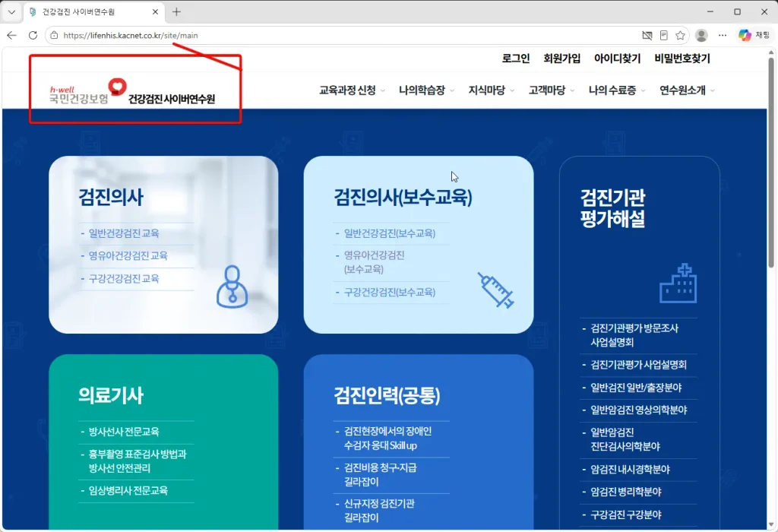The width and height of the screenshot is (778, 532).
Task: Click the page vertical scrollbar thumb
Action: [771, 161]
